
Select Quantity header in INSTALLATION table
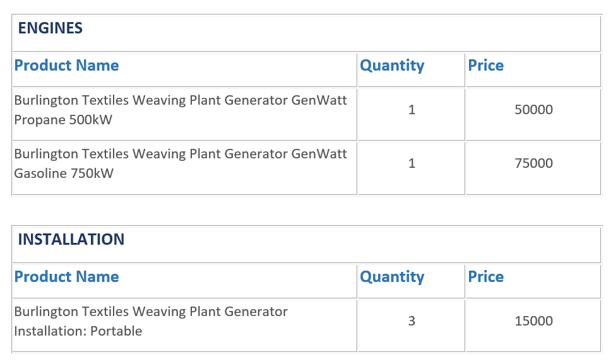(x=392, y=277)
